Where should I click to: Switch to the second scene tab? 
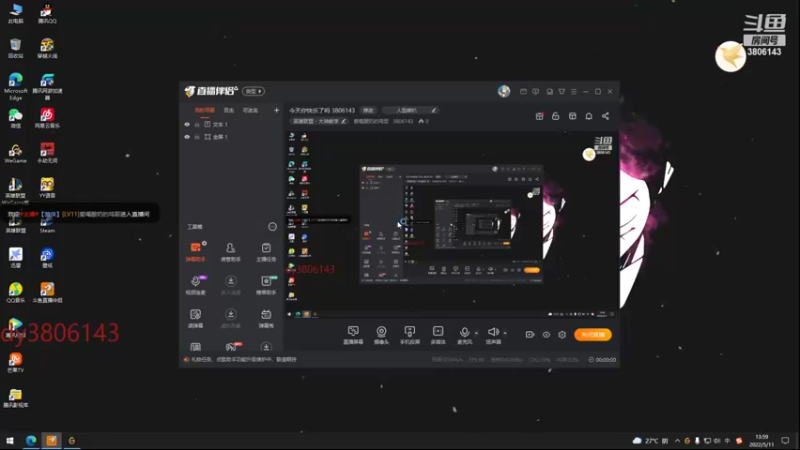click(229, 110)
